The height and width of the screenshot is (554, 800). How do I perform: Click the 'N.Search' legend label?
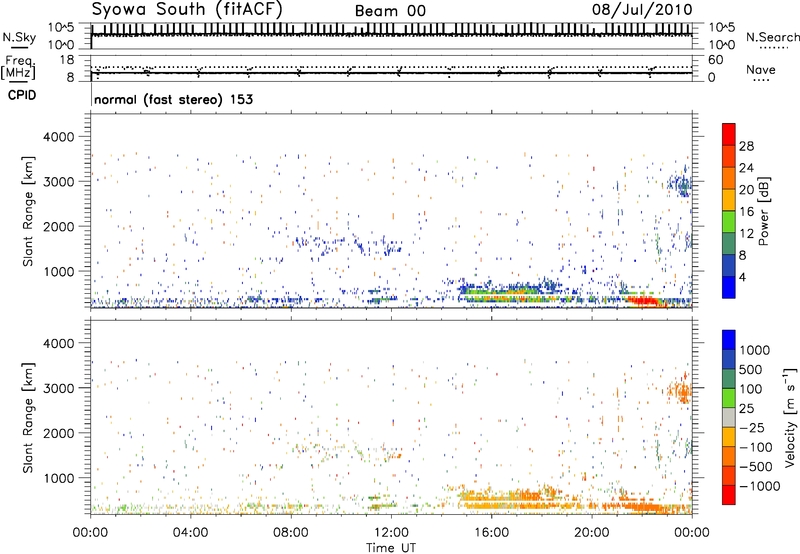[x=772, y=37]
